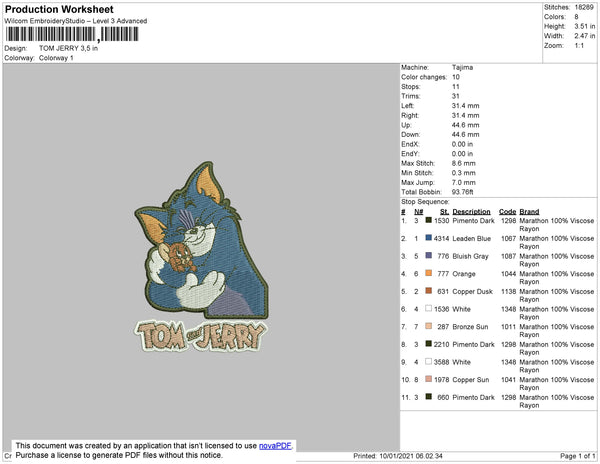This screenshot has height=464, width=600.
Task: Click the Color changes value '10'
Action: (456, 77)
